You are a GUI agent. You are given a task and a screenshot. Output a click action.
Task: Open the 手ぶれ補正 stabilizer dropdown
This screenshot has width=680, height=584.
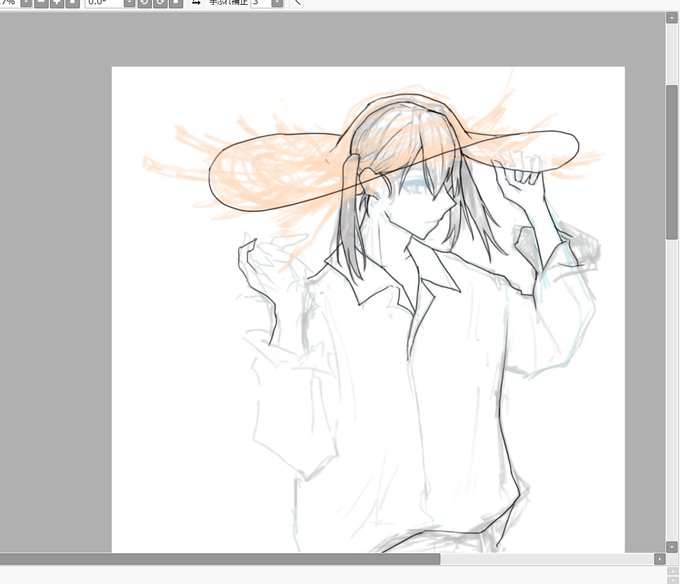coord(277,3)
